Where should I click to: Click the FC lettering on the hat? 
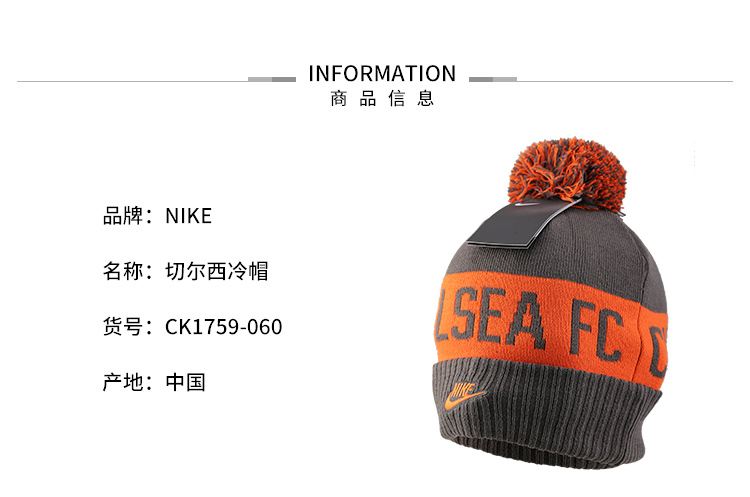pos(596,332)
